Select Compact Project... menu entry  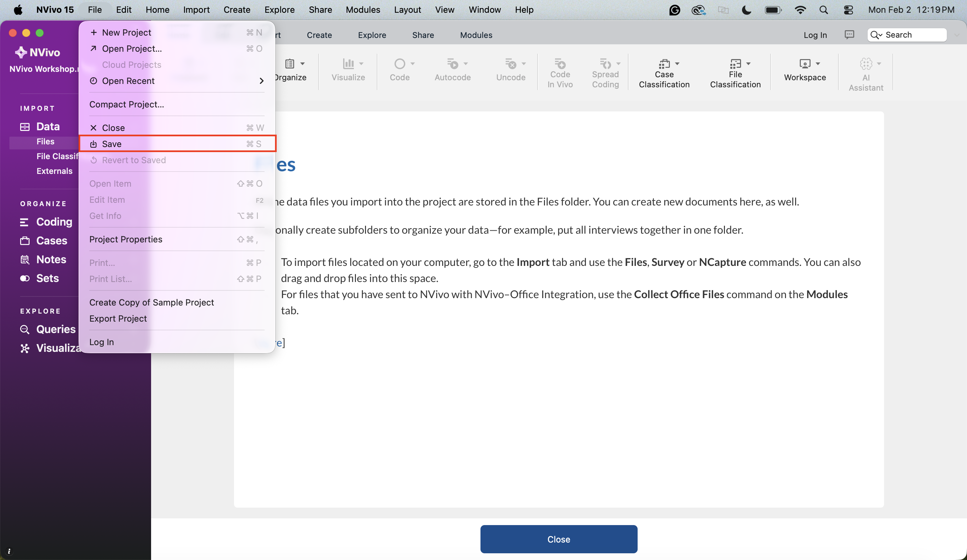[x=177, y=104]
